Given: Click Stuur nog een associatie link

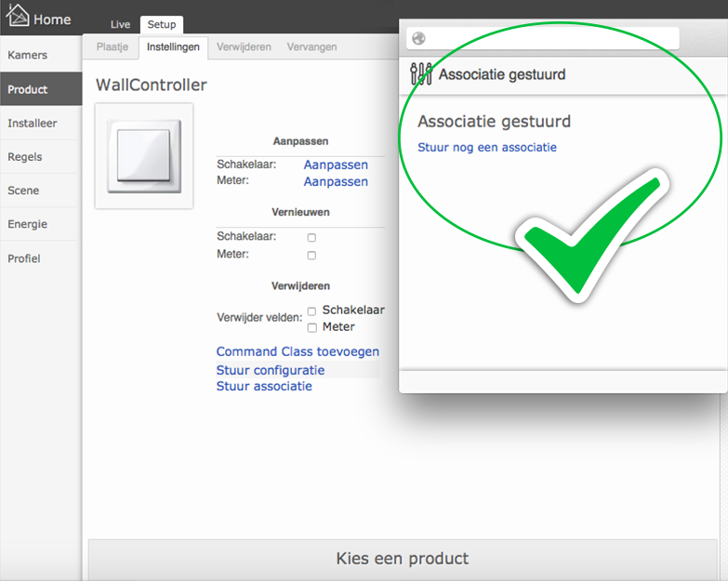Looking at the screenshot, I should click(487, 148).
